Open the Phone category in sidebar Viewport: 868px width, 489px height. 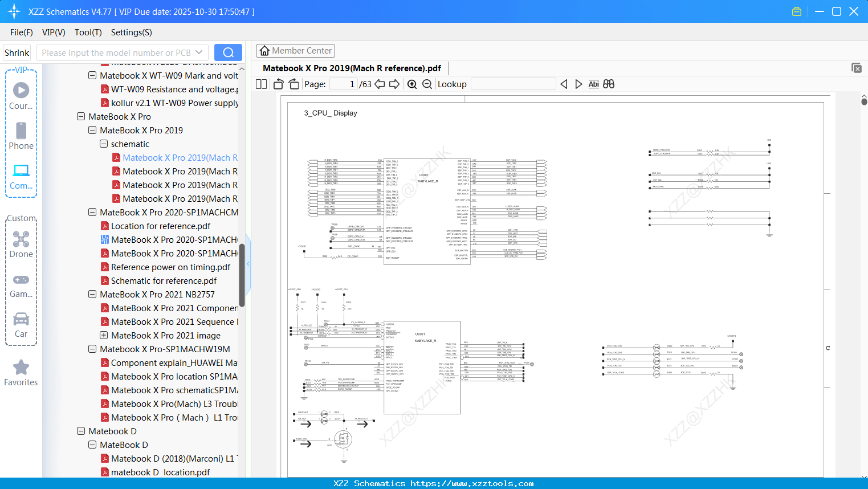(x=21, y=136)
